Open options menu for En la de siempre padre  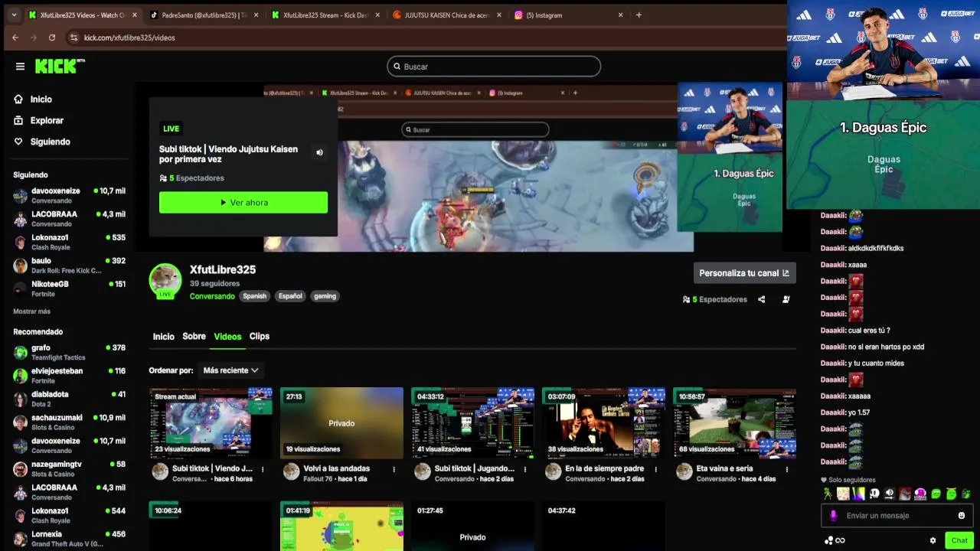click(x=656, y=469)
